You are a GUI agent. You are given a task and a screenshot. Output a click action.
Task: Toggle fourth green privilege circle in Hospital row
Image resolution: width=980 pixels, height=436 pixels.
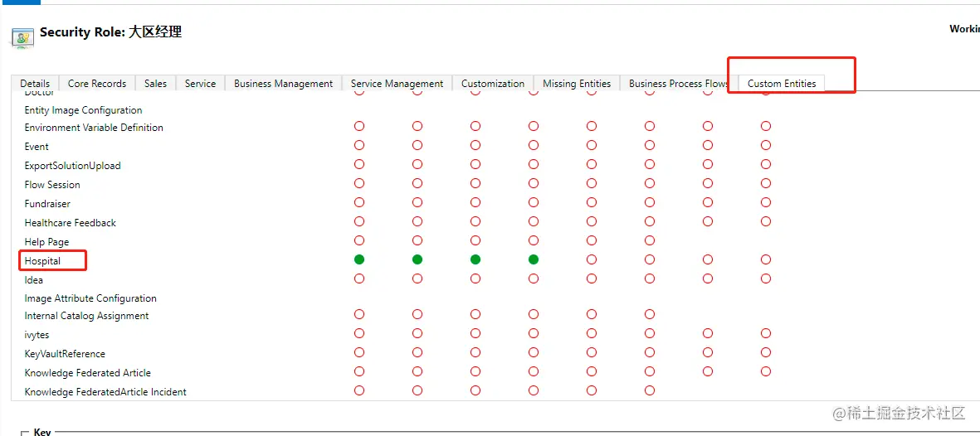pyautogui.click(x=533, y=259)
